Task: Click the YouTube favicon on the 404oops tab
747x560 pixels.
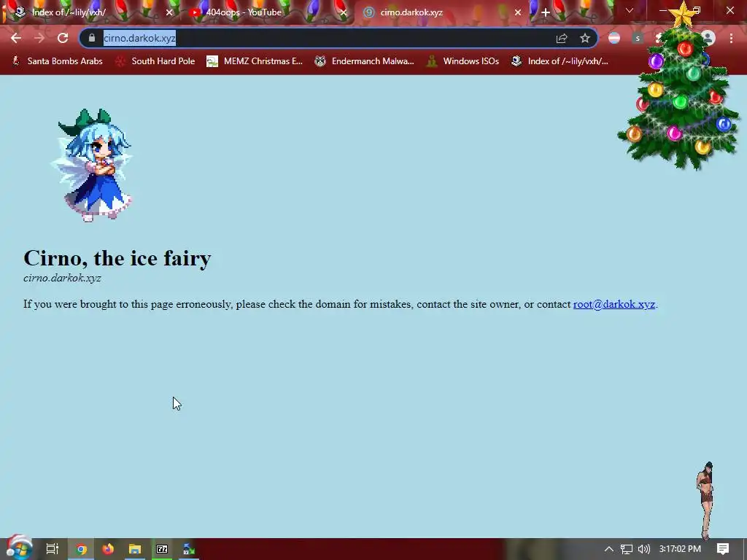Action: click(194, 12)
